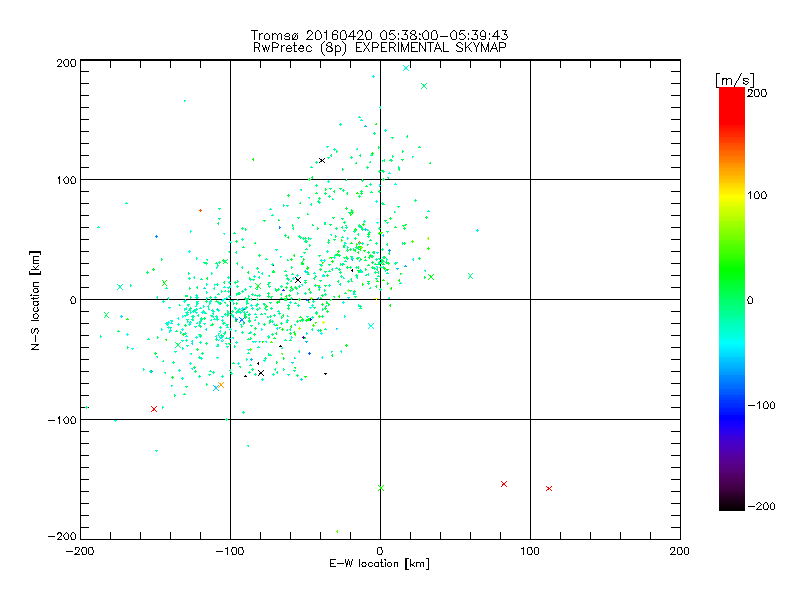Screen dimensions: 800x600
Task: Select the "N-S location [km]" axis label
Action: pos(35,301)
